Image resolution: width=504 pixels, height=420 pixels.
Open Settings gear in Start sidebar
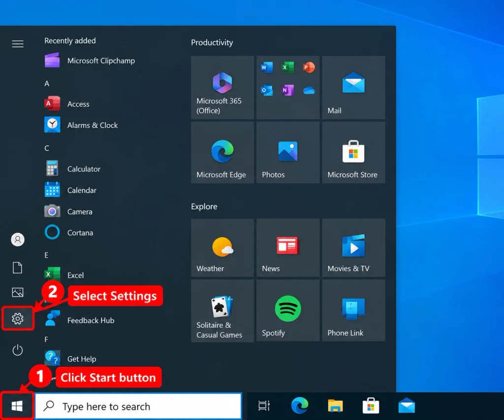pos(18,319)
